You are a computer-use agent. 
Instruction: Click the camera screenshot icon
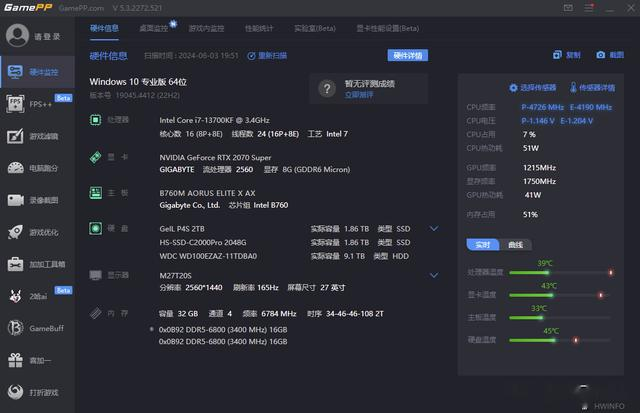[600, 55]
